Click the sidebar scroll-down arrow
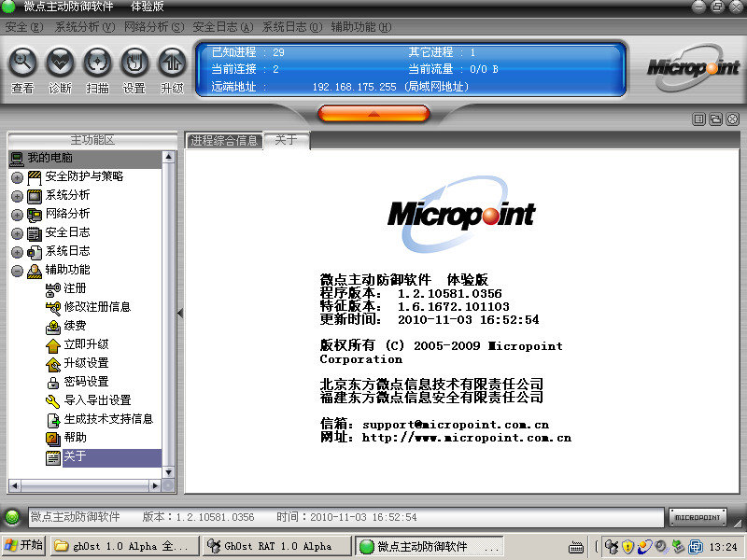The width and height of the screenshot is (747, 560). point(168,472)
